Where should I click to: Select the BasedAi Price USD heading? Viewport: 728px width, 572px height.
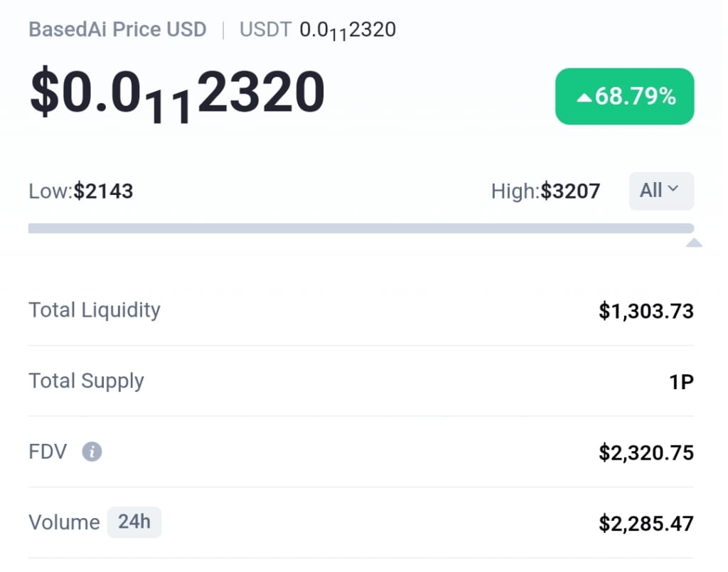click(x=117, y=29)
